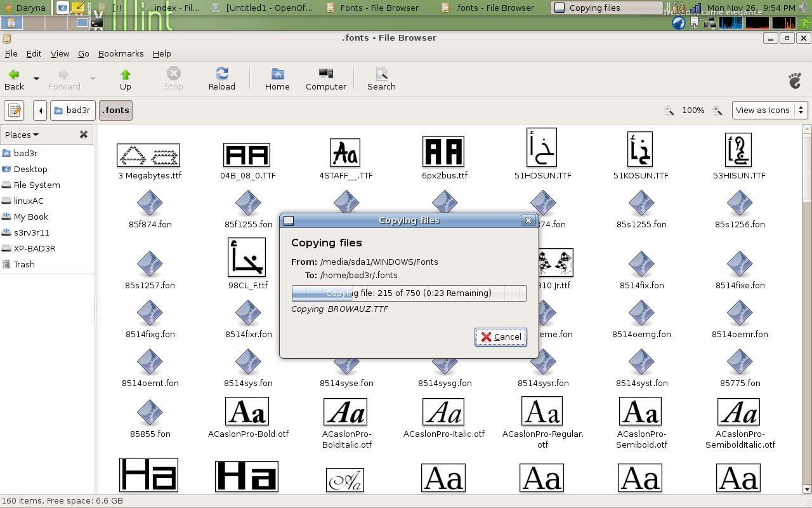The width and height of the screenshot is (812, 508).
Task: Zoom in on the icon view
Action: (x=717, y=110)
